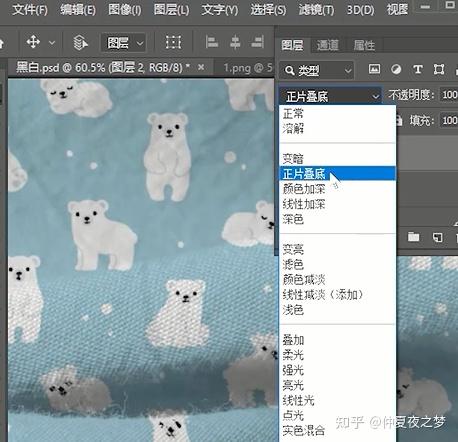Choose 深色 blend mode

(x=337, y=219)
